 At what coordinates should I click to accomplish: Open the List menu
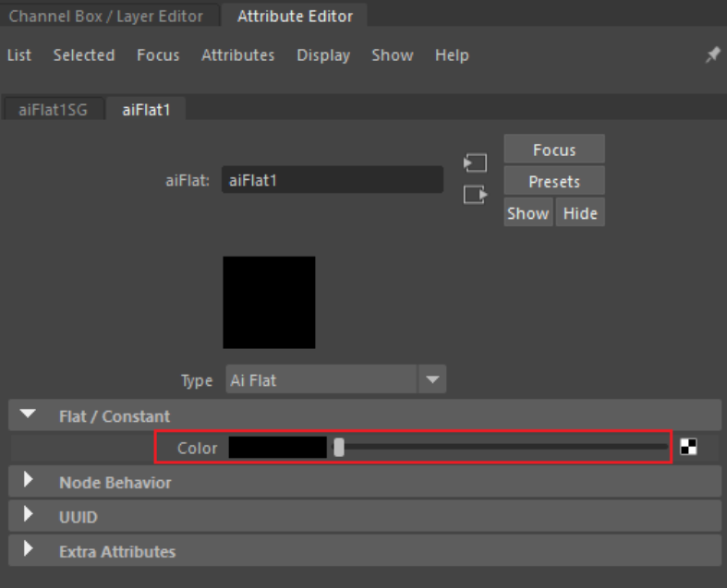click(19, 55)
